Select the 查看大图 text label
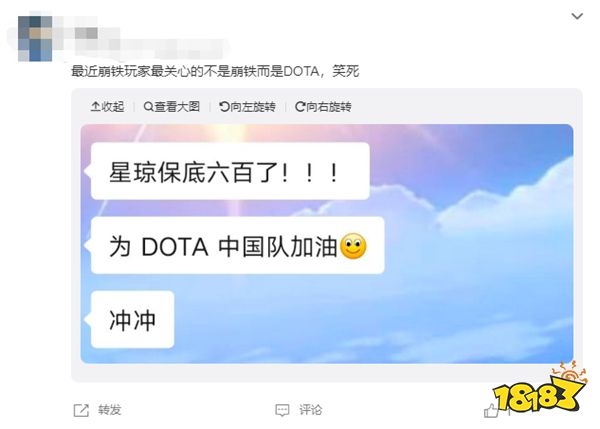600x429 pixels. [177, 106]
